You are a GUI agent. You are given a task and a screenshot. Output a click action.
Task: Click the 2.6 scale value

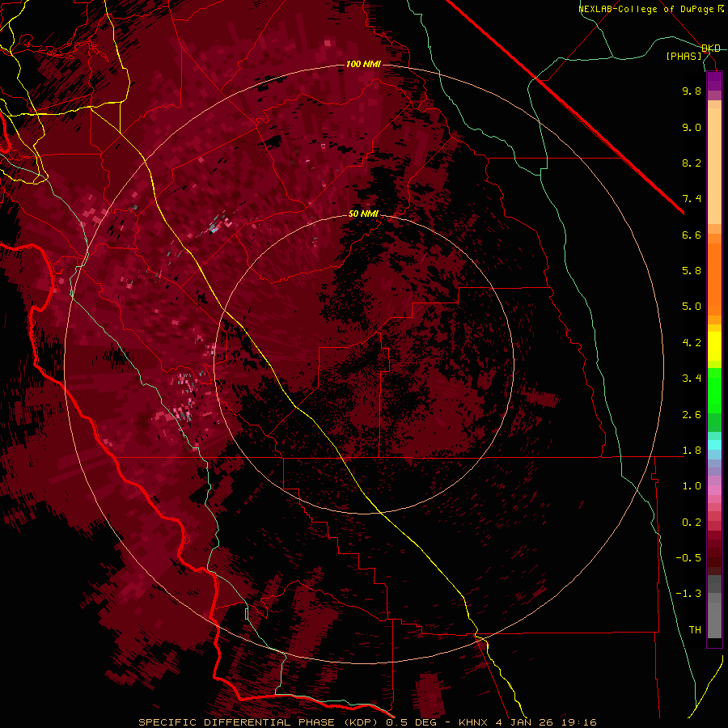click(692, 415)
